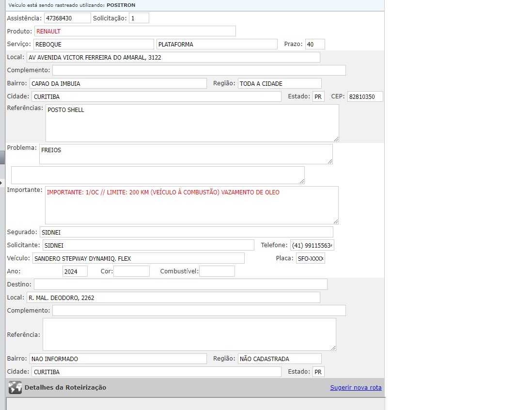Click the Importante red text area
The image size is (532, 410).
[191, 205]
